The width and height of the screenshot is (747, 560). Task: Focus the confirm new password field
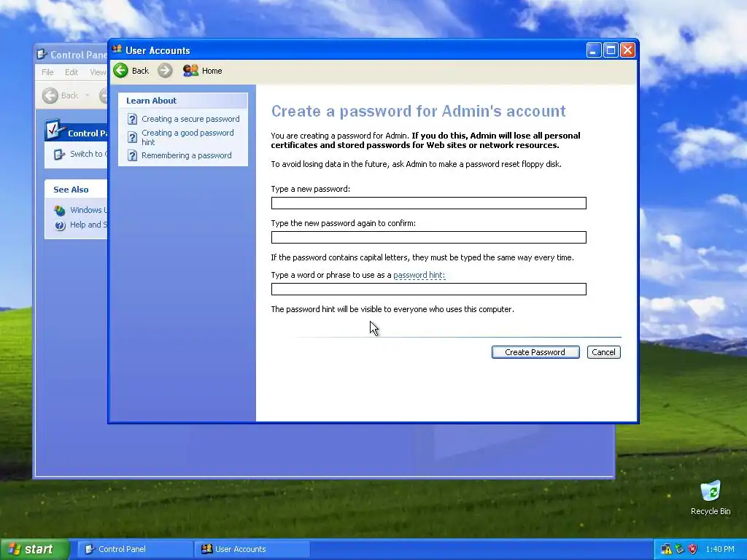428,238
